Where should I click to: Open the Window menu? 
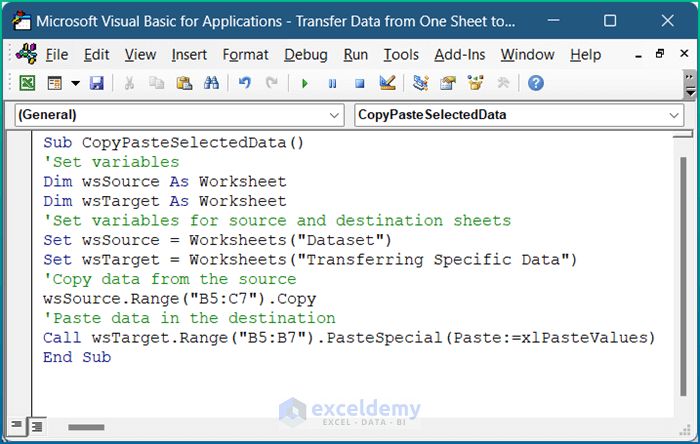[x=528, y=55]
